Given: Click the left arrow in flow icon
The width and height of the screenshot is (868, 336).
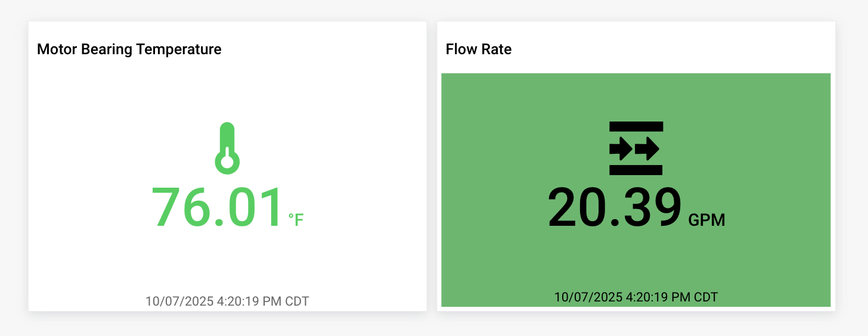Looking at the screenshot, I should tap(621, 148).
